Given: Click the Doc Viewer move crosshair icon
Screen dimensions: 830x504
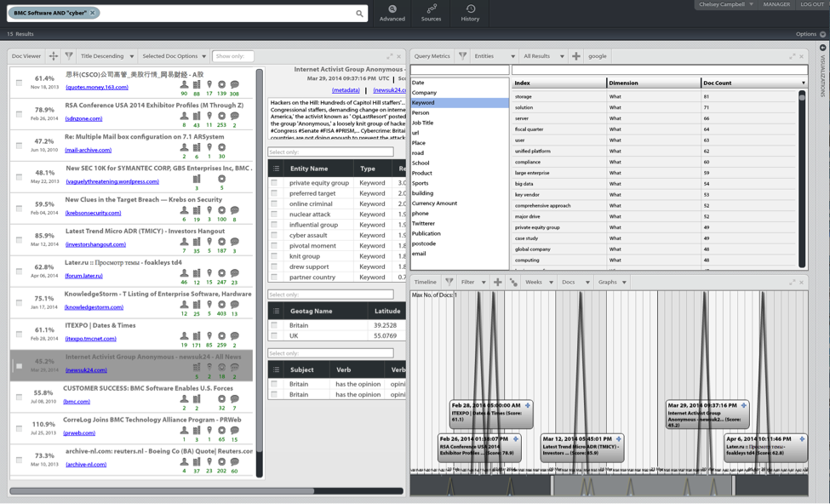Looking at the screenshot, I should click(54, 56).
